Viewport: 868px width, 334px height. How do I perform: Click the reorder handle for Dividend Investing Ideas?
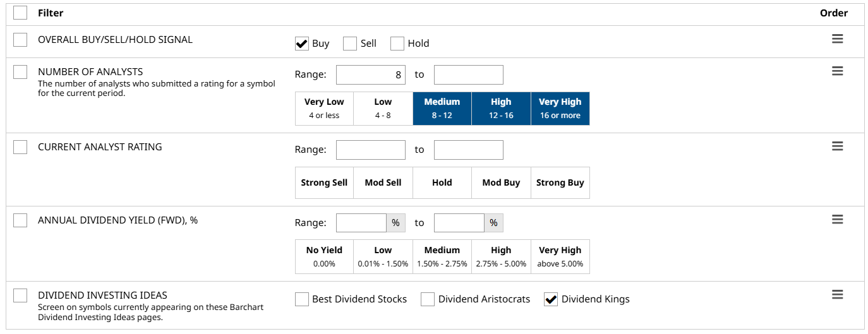pyautogui.click(x=837, y=295)
